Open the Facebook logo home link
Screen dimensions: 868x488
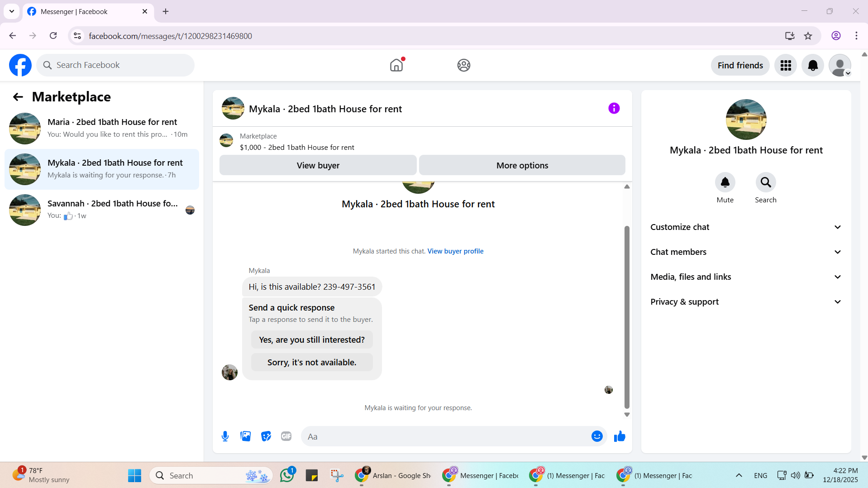[x=20, y=65]
